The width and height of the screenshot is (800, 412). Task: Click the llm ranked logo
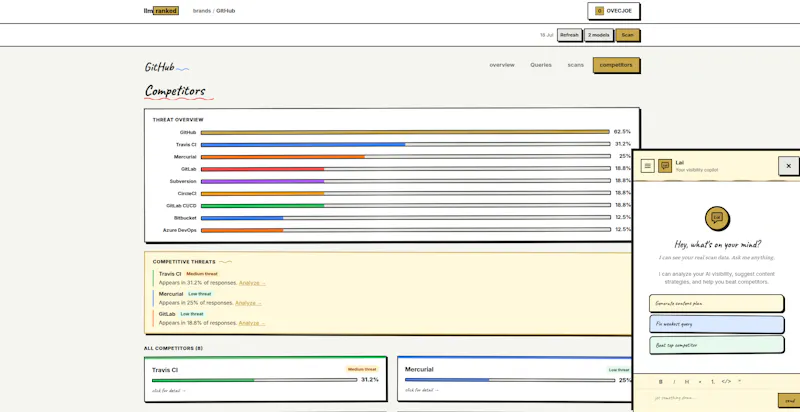click(161, 11)
